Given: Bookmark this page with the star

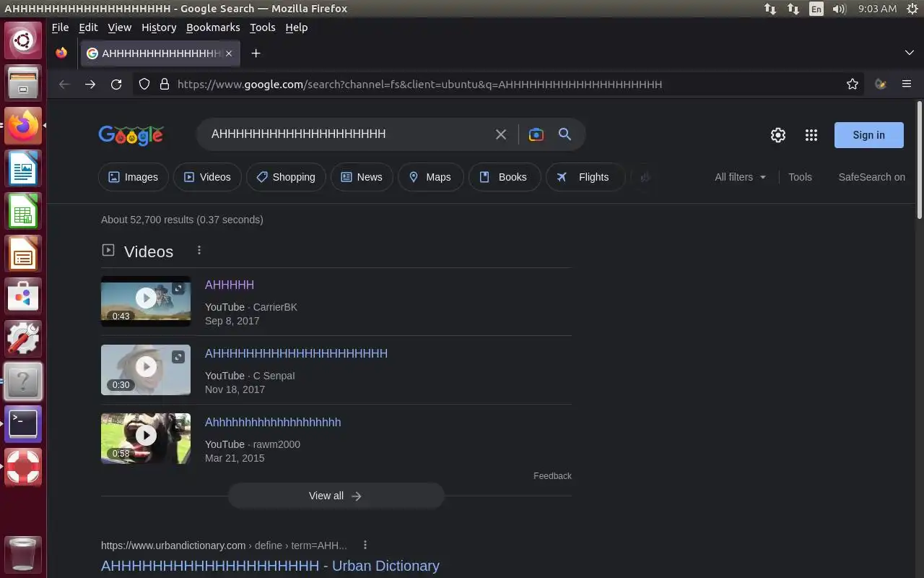Looking at the screenshot, I should tap(853, 85).
